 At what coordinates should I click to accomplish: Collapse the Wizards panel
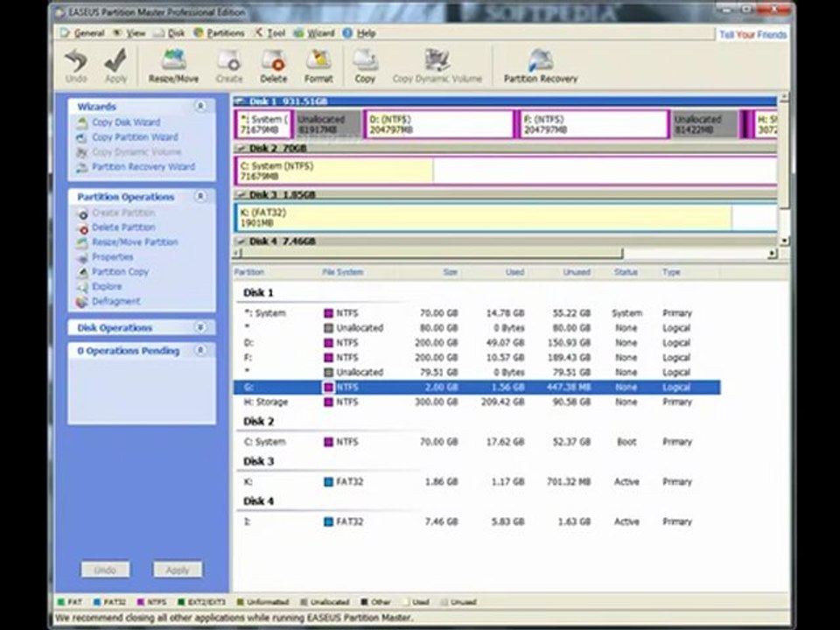201,106
